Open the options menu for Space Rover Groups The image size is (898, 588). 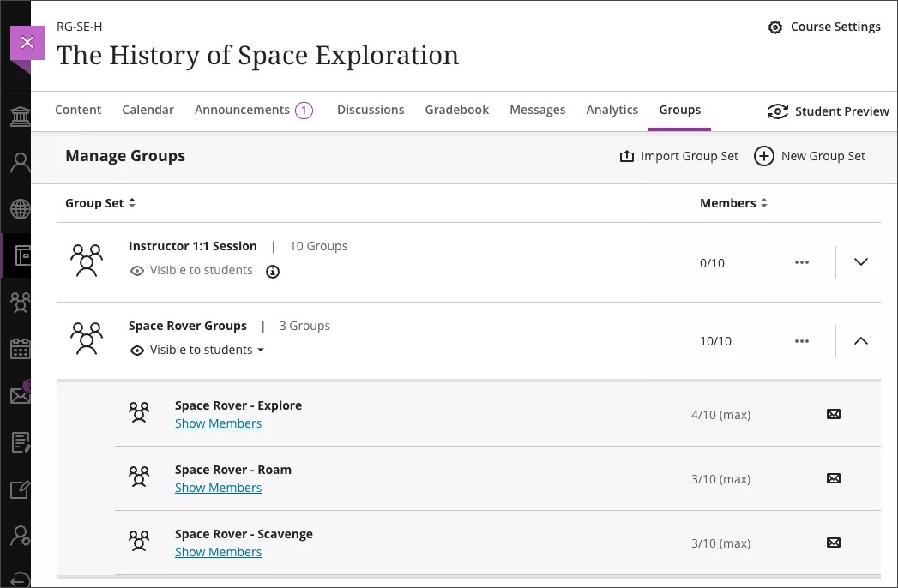(801, 340)
